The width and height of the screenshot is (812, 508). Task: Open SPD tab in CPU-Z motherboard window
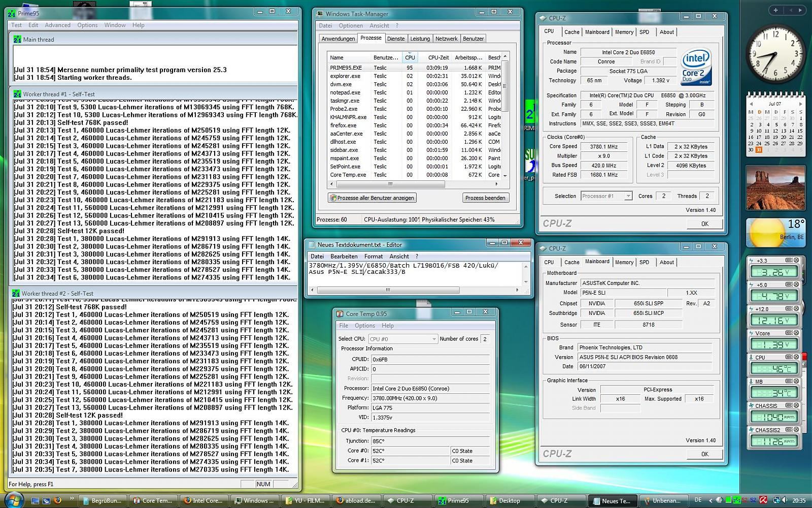(644, 263)
